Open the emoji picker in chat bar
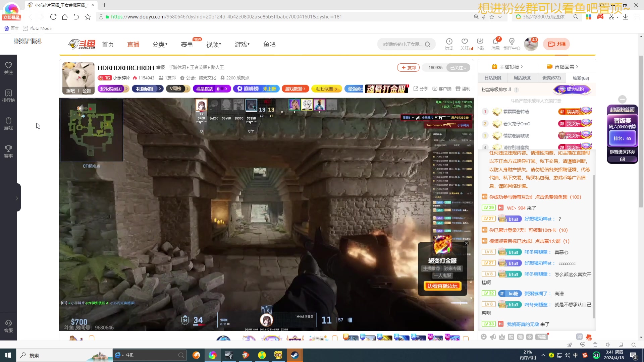This screenshot has height=362, width=644. [x=483, y=337]
